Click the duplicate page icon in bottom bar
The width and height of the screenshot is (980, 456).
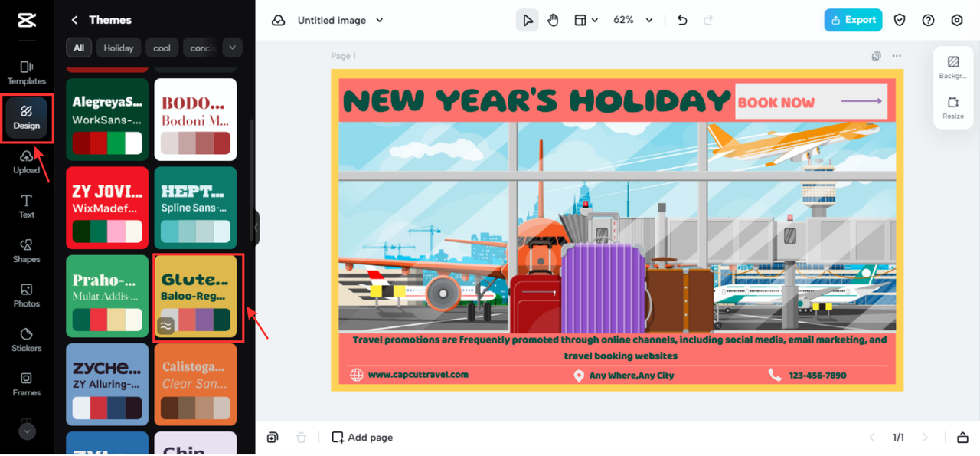pos(273,438)
